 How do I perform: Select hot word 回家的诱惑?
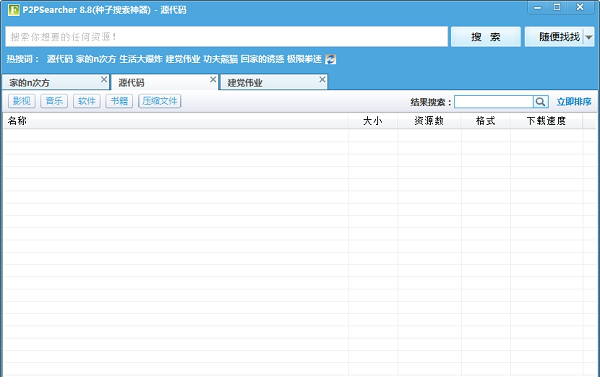(262, 59)
